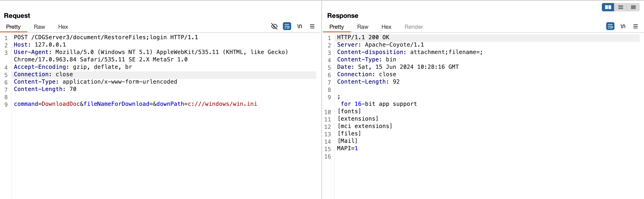Click the POST /CDGServer3 request line
Screen dimensions: 644x199
pyautogui.click(x=106, y=37)
